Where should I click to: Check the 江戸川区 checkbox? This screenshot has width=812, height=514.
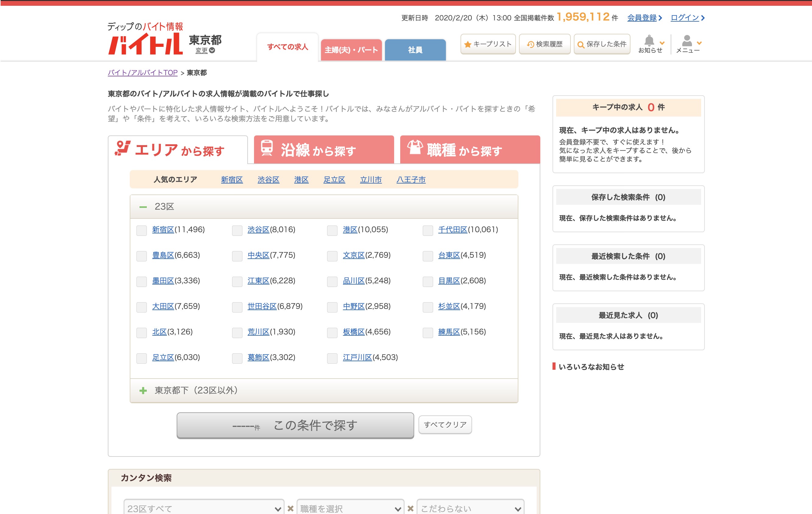pos(332,358)
